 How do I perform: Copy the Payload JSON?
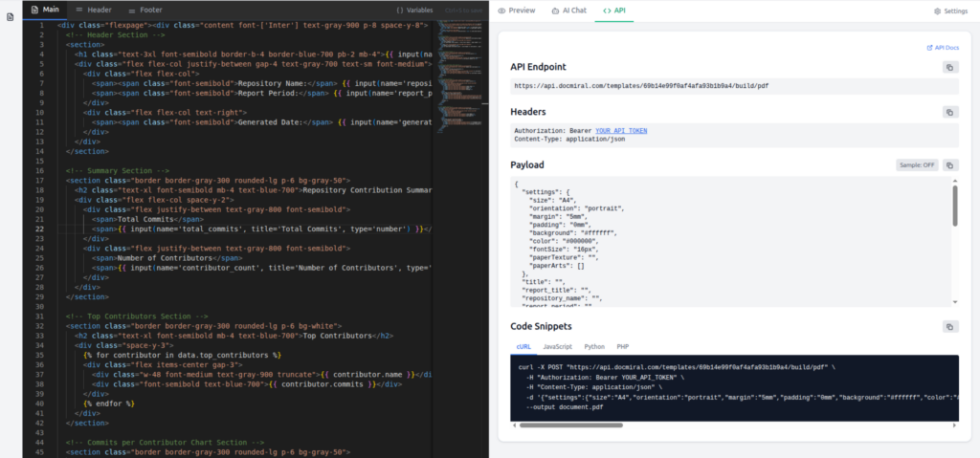click(x=950, y=165)
